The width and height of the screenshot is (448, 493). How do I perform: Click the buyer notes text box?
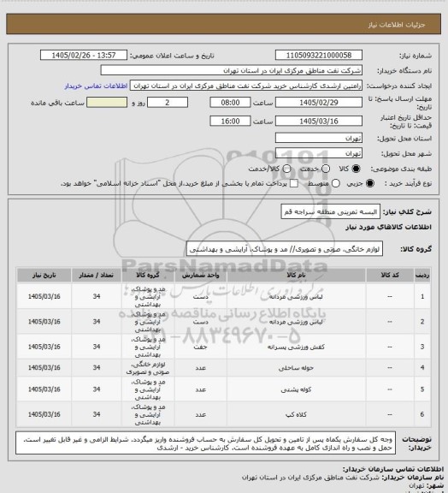205,443
